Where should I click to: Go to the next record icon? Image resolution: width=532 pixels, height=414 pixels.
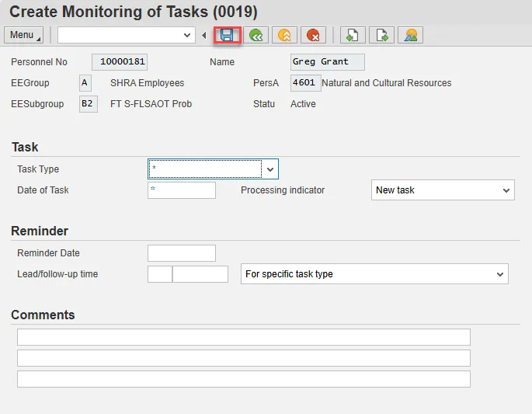[x=381, y=35]
